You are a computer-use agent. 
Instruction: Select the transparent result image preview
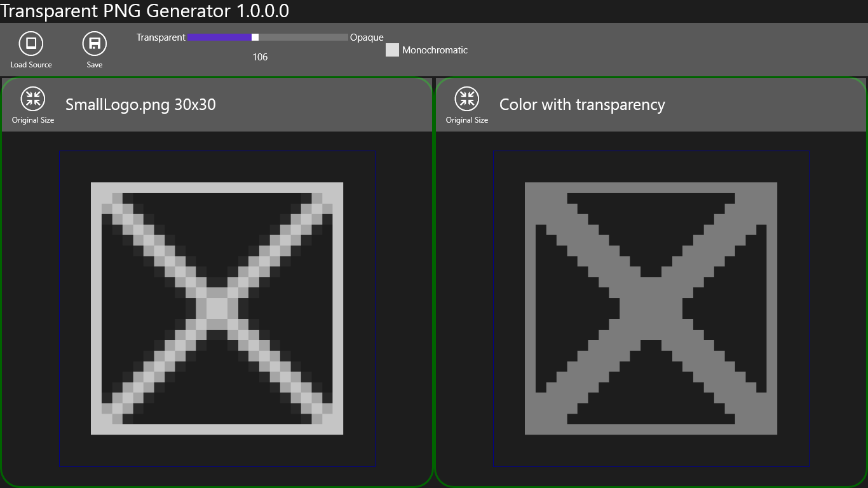point(651,309)
